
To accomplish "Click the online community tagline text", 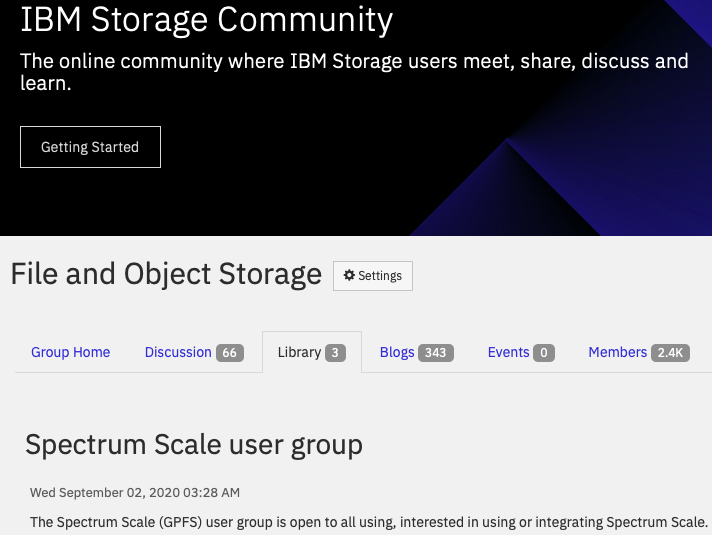I will (354, 72).
